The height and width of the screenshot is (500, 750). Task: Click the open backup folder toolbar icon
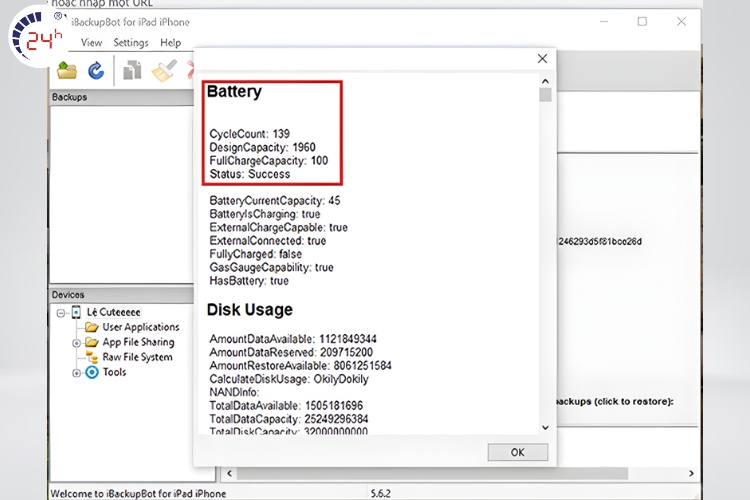(x=67, y=70)
